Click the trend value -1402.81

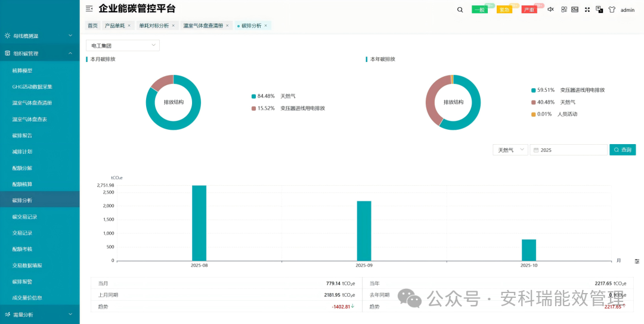pyautogui.click(x=341, y=306)
